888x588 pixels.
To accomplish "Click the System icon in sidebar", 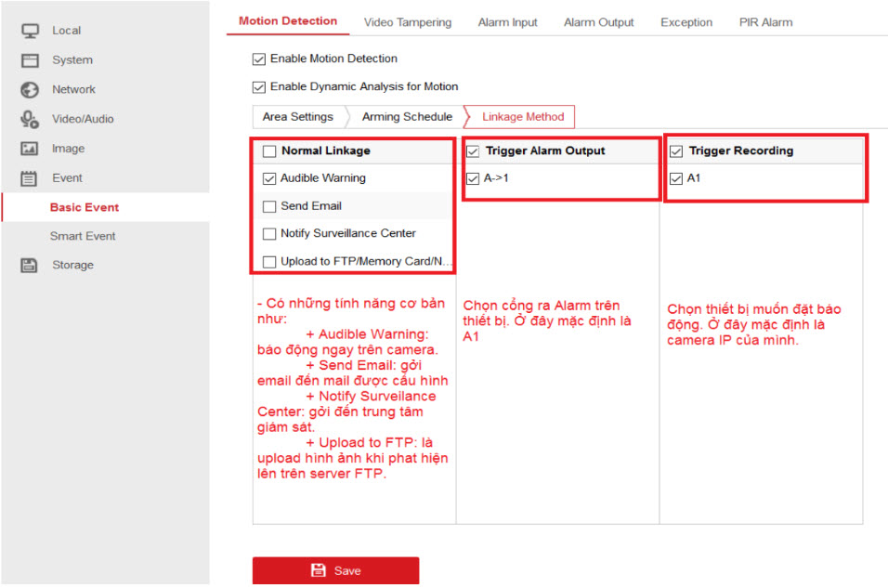I will (30, 60).
